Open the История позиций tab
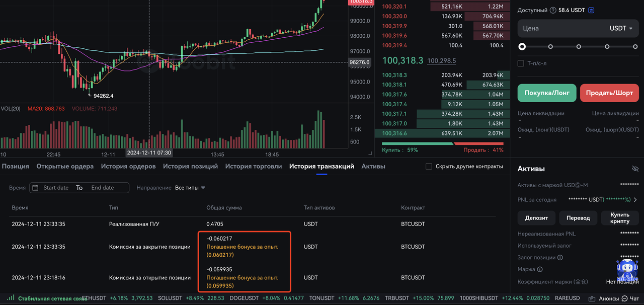644x305 pixels. click(x=190, y=166)
